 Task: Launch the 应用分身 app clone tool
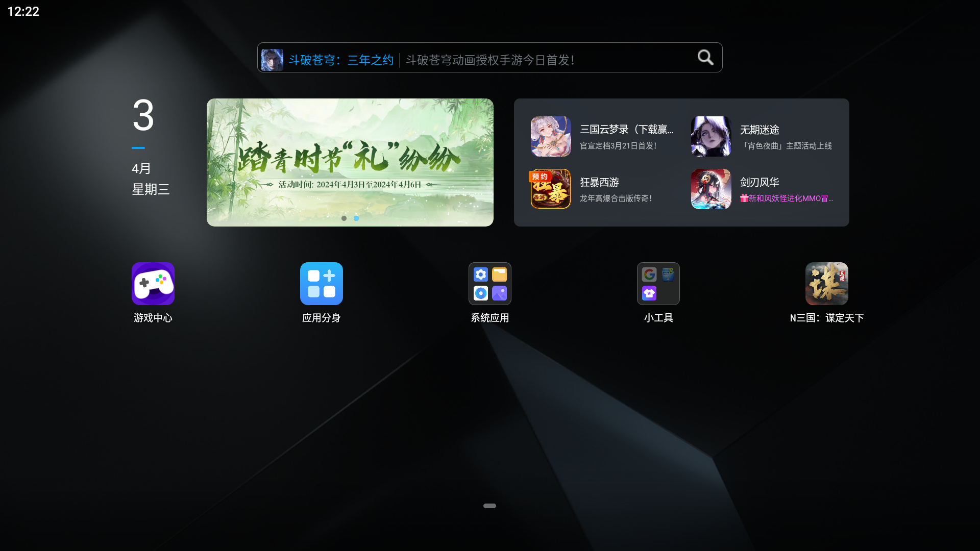click(x=322, y=284)
